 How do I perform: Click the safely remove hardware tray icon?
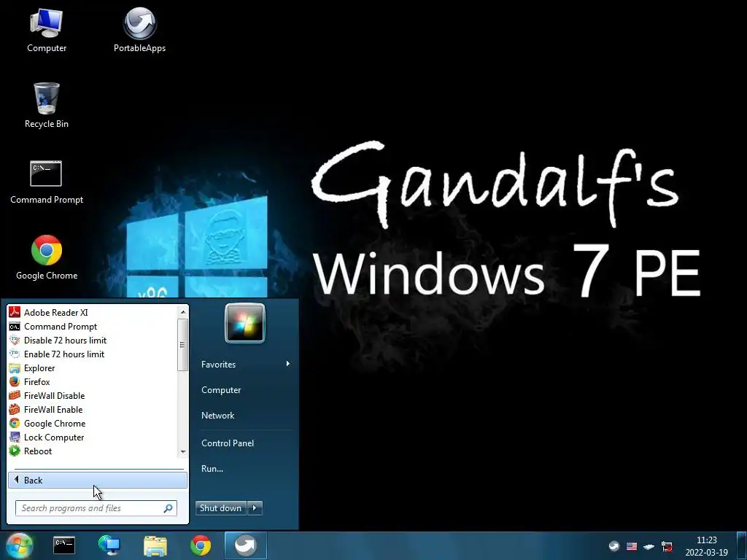(x=649, y=546)
